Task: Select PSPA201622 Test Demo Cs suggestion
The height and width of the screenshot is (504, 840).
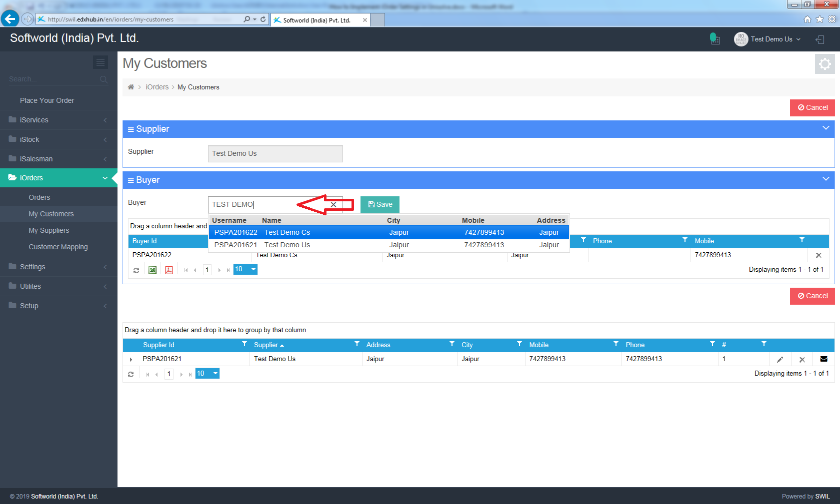Action: [x=388, y=232]
